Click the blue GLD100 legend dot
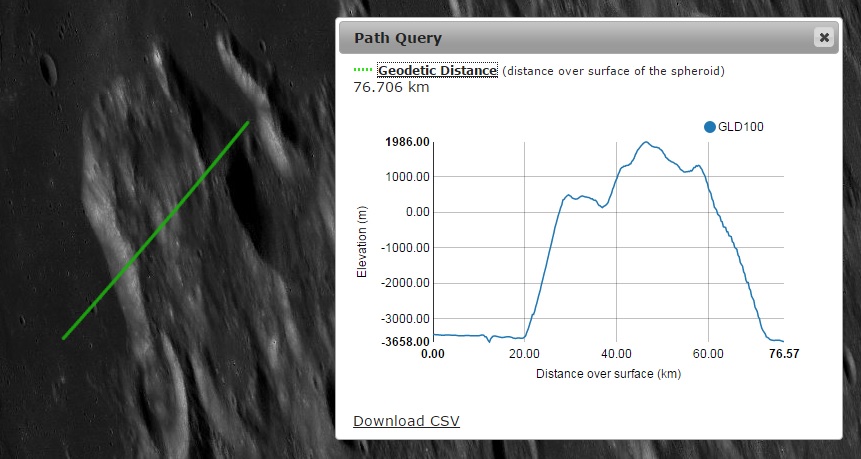 (x=710, y=127)
